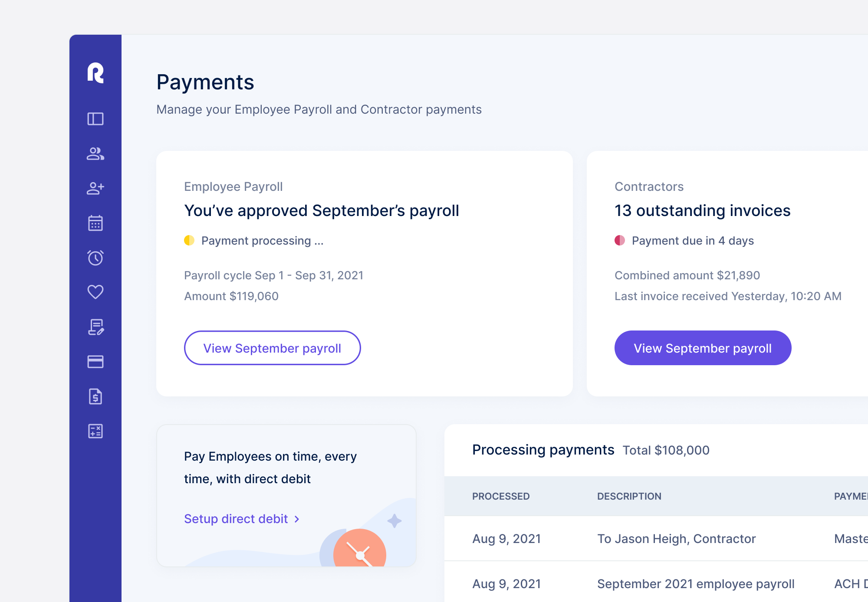Click the document signing contract icon
Image resolution: width=868 pixels, height=602 pixels.
96,327
